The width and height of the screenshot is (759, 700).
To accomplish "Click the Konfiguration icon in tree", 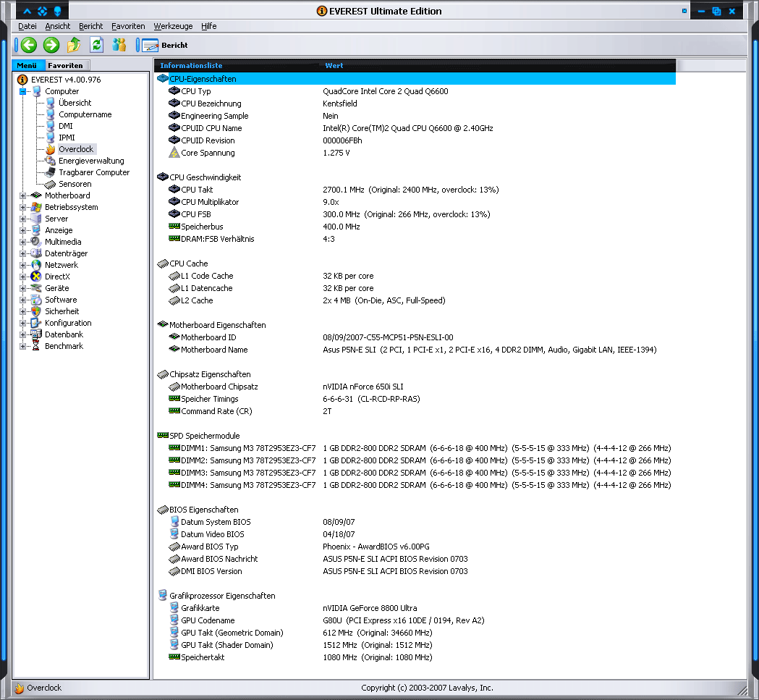I will (36, 323).
